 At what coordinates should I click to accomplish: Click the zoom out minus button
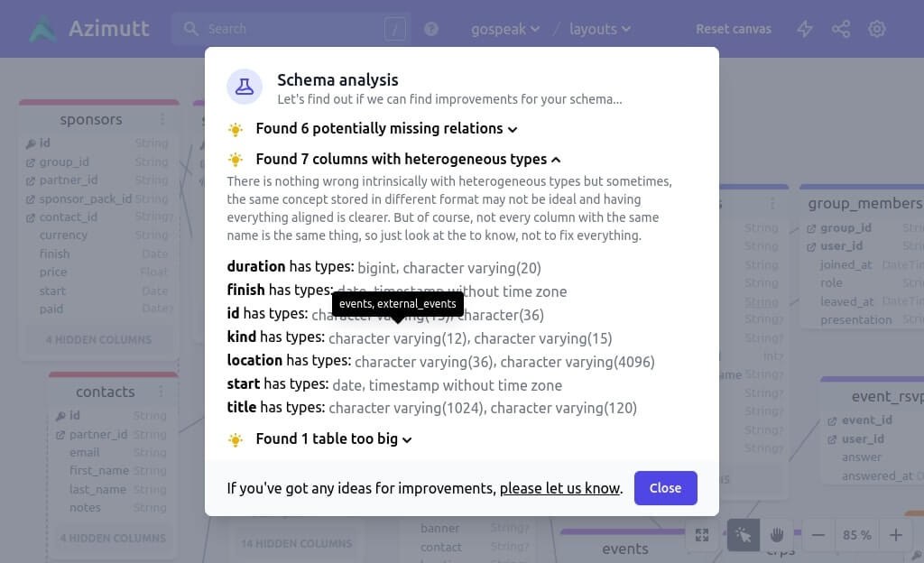[818, 535]
